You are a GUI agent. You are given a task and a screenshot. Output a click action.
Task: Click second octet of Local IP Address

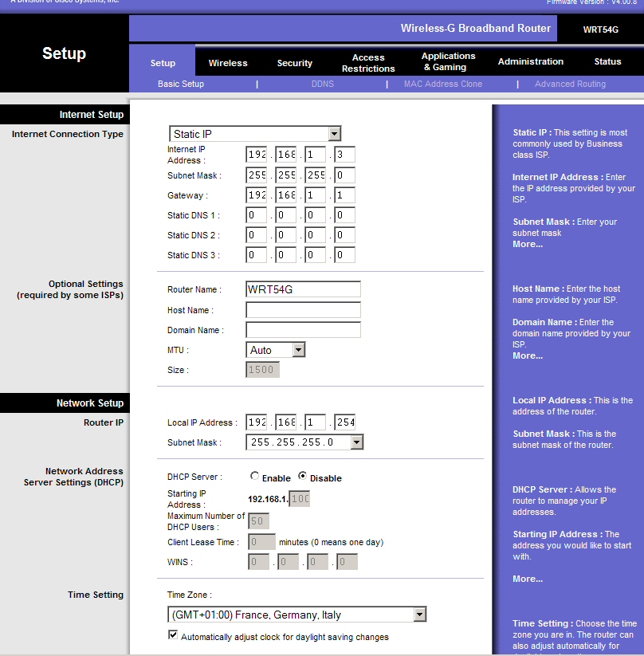(286, 422)
